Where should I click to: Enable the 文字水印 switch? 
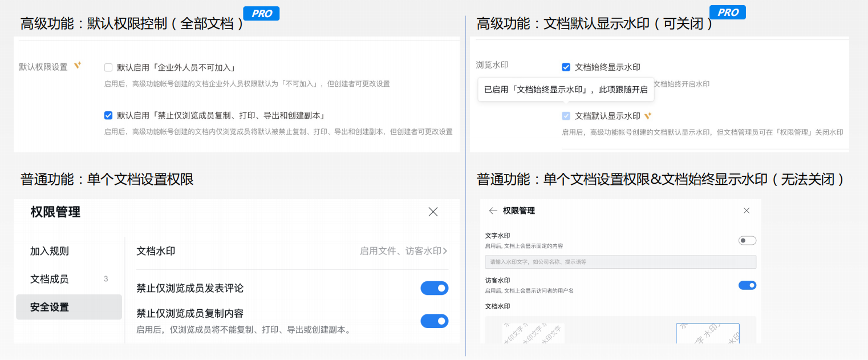[x=747, y=241]
